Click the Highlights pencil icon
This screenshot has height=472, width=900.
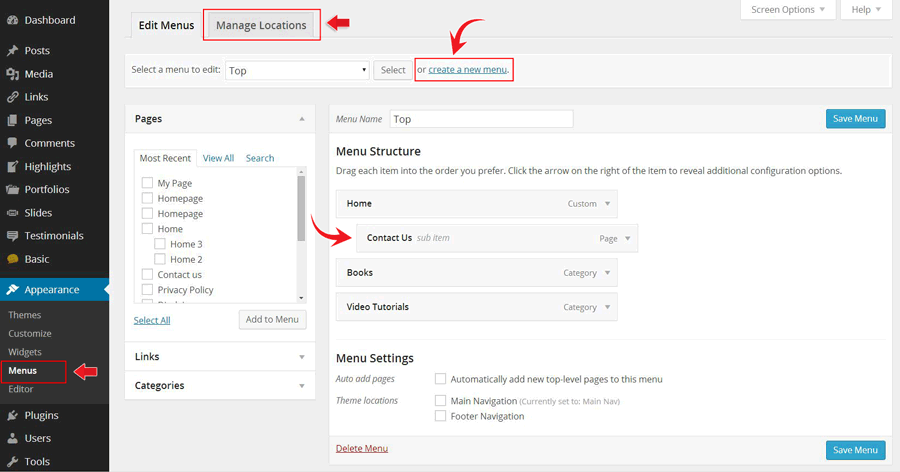[12, 167]
